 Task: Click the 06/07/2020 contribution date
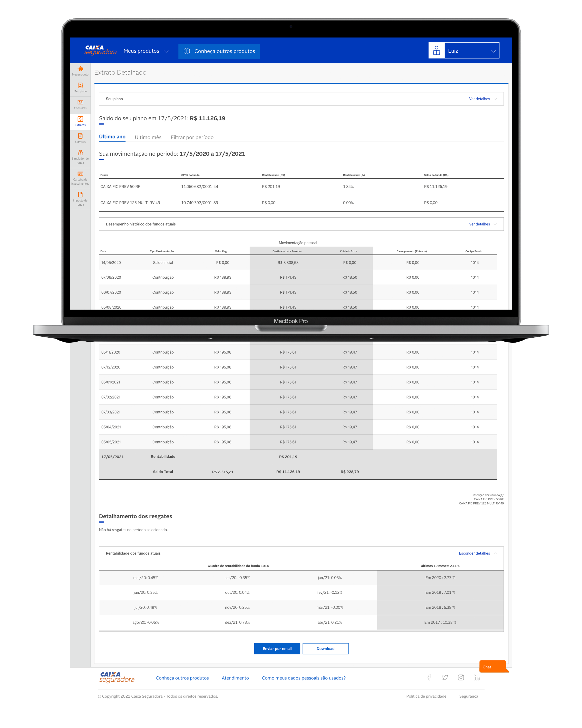[111, 292]
